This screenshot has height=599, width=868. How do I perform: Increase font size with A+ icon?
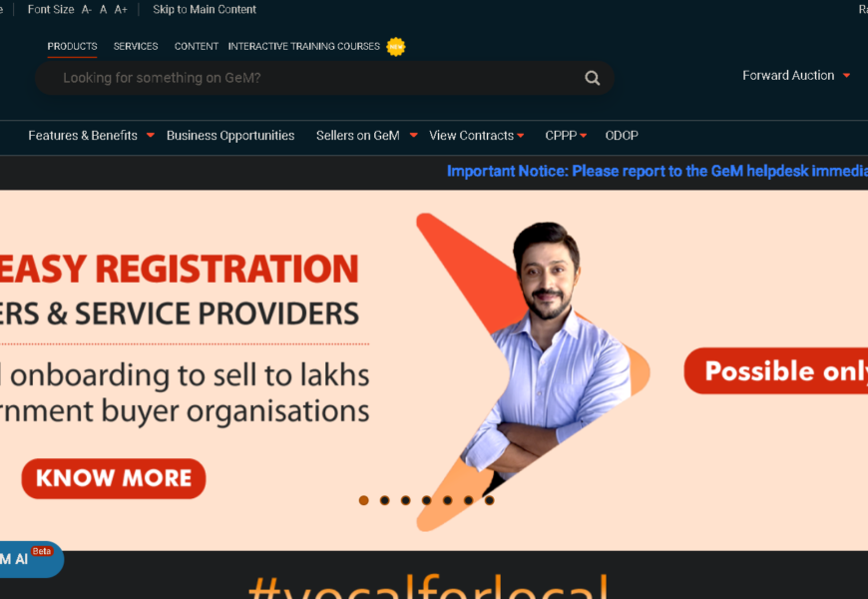(121, 9)
